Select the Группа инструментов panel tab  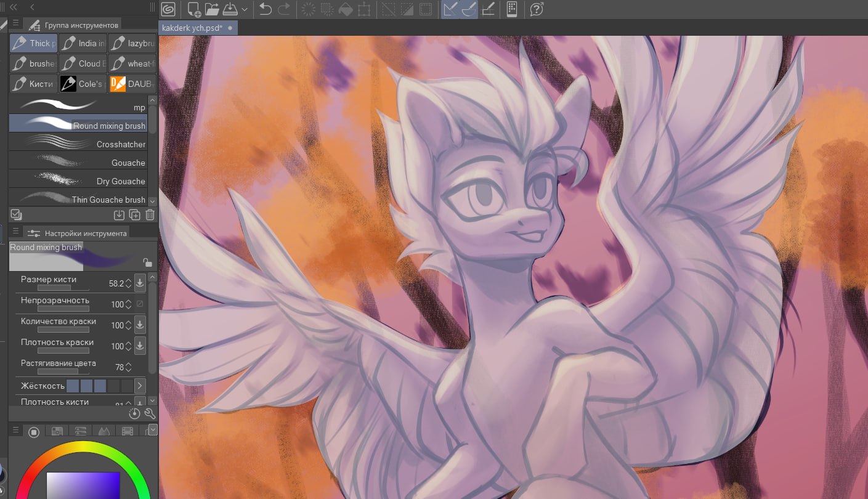point(73,25)
